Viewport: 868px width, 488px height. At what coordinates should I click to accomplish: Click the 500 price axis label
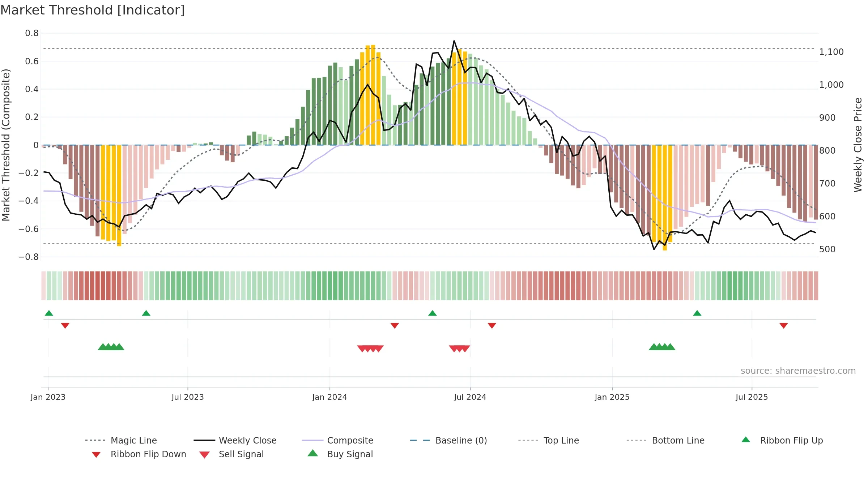click(827, 249)
